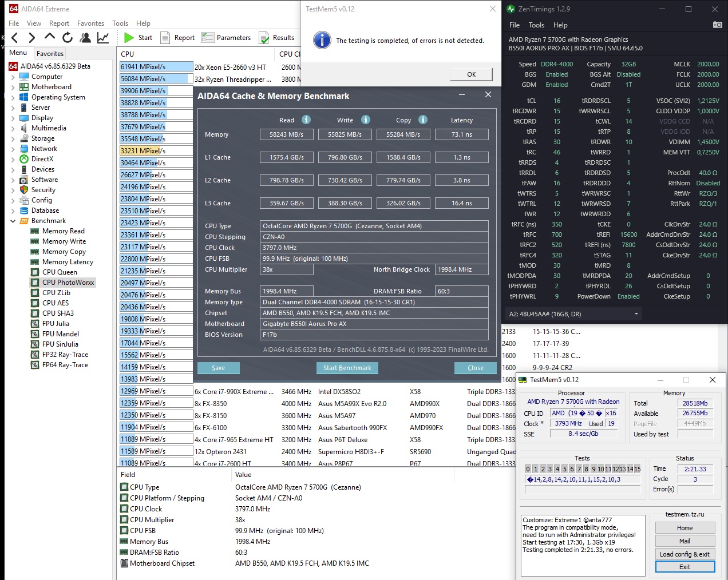The height and width of the screenshot is (580, 728).
Task: Collapse the Benchmark tree node
Action: point(13,221)
